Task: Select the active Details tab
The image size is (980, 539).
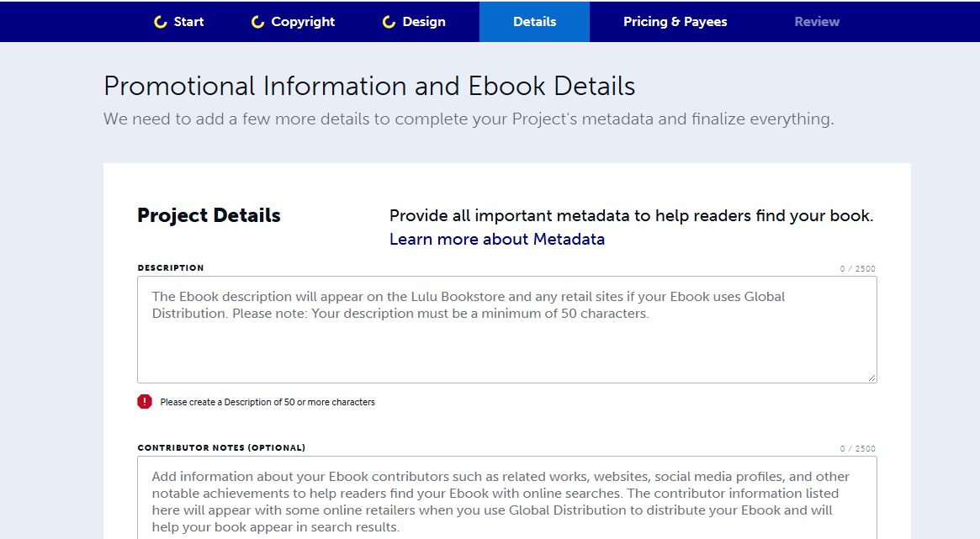Action: click(x=534, y=21)
